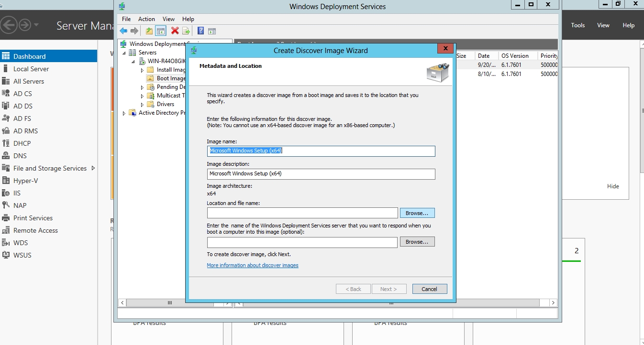644x345 pixels.
Task: Open Tools menu in Server Manager
Action: (578, 25)
